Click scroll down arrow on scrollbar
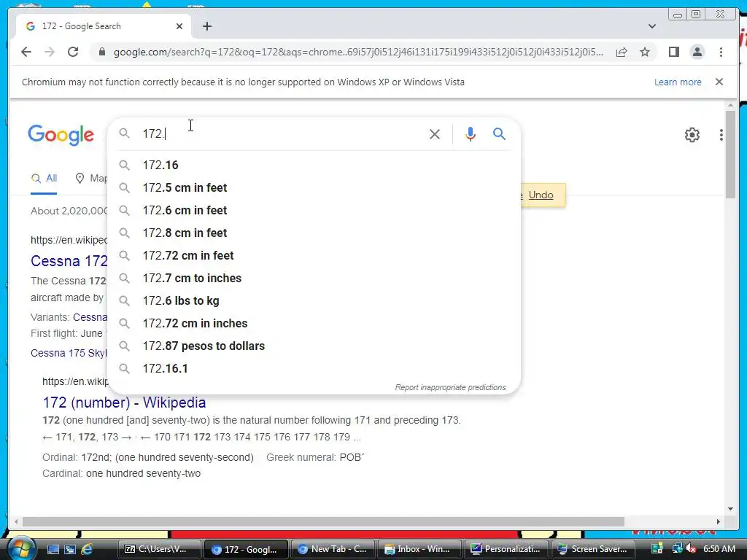 [730, 509]
